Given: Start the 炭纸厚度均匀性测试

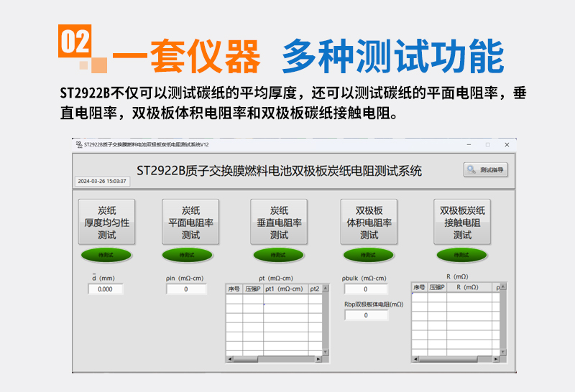Looking at the screenshot, I should click(x=106, y=223).
